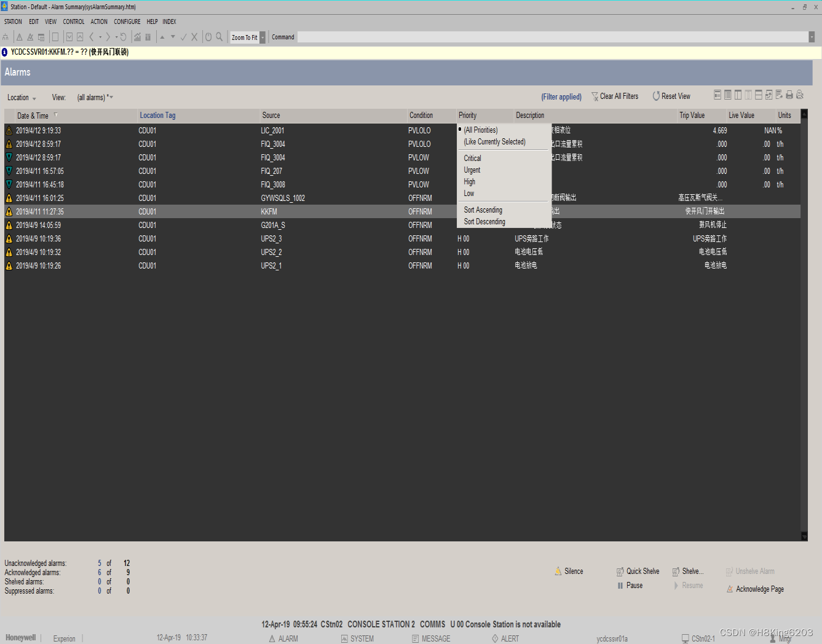The image size is (822, 644).
Task: Open the STATION menu
Action: 13,22
